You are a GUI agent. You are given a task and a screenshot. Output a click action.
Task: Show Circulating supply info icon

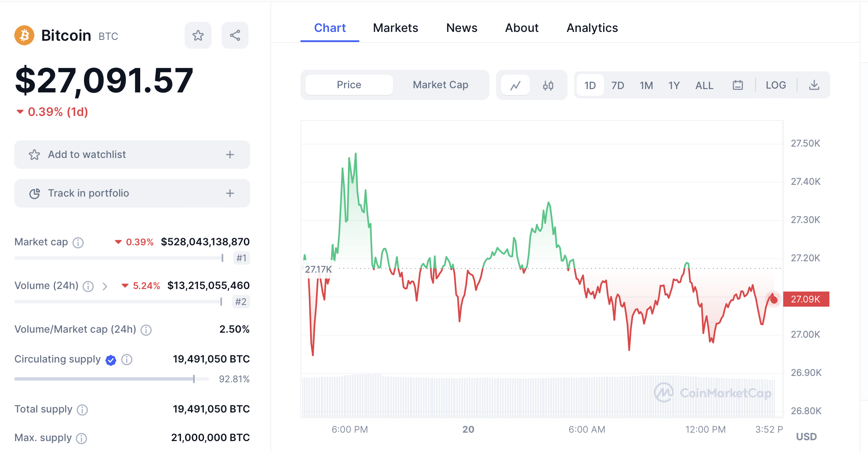point(127,360)
